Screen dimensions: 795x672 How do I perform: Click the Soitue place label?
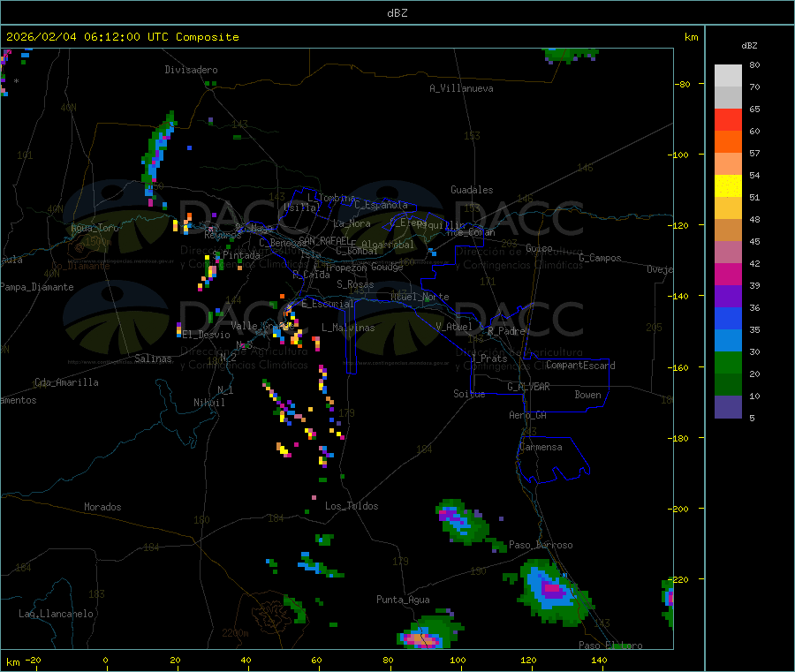469,394
